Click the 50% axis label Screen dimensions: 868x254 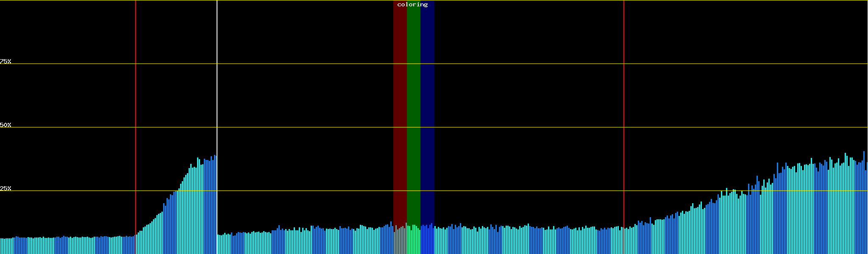(6, 125)
